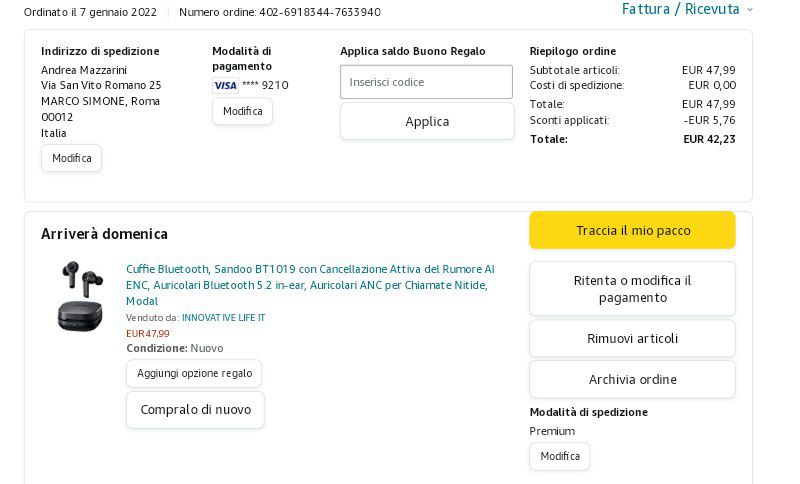
Task: Click Traccia il mio pacco
Action: tap(632, 230)
